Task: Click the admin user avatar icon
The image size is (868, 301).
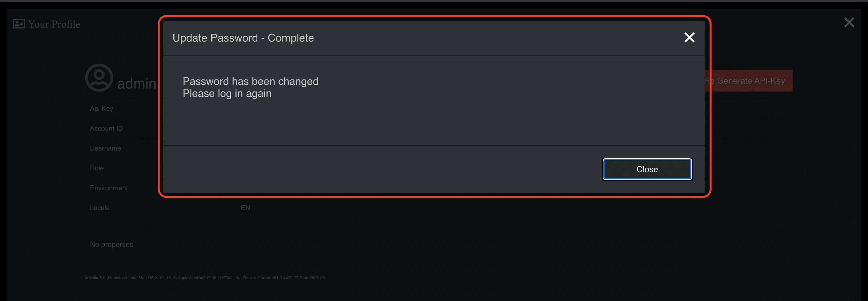Action: tap(99, 78)
